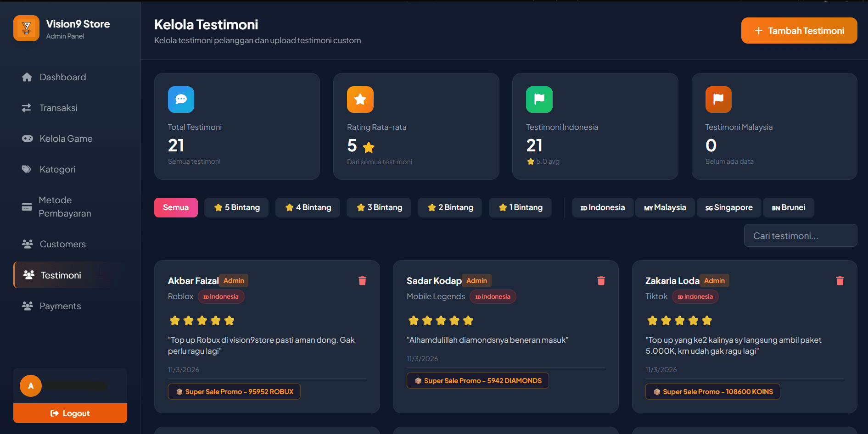Open Metode Pembayaran page

70,207
